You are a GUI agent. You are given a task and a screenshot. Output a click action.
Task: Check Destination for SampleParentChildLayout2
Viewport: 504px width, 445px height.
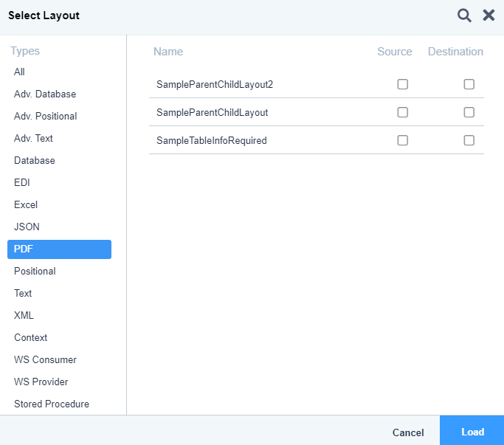(x=469, y=84)
